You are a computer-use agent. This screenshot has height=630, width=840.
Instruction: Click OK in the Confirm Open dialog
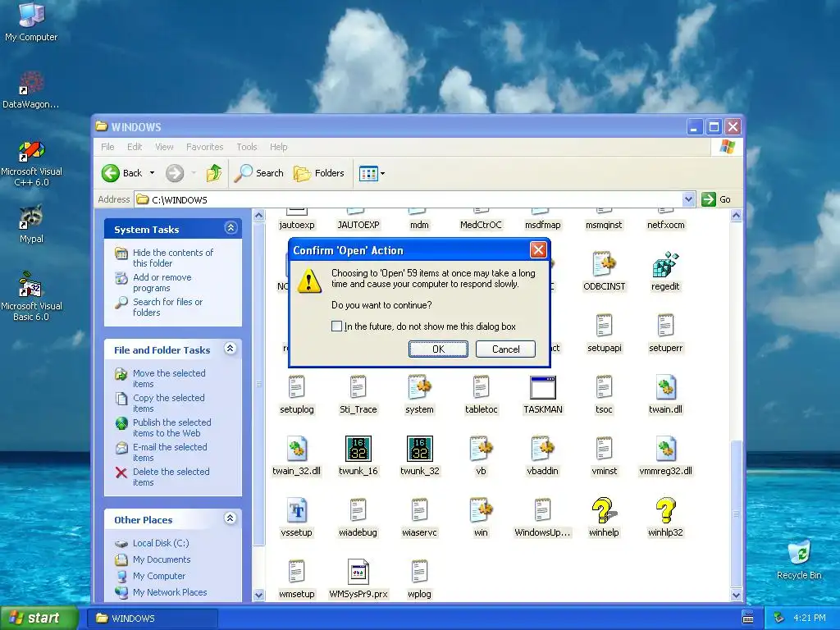point(438,349)
